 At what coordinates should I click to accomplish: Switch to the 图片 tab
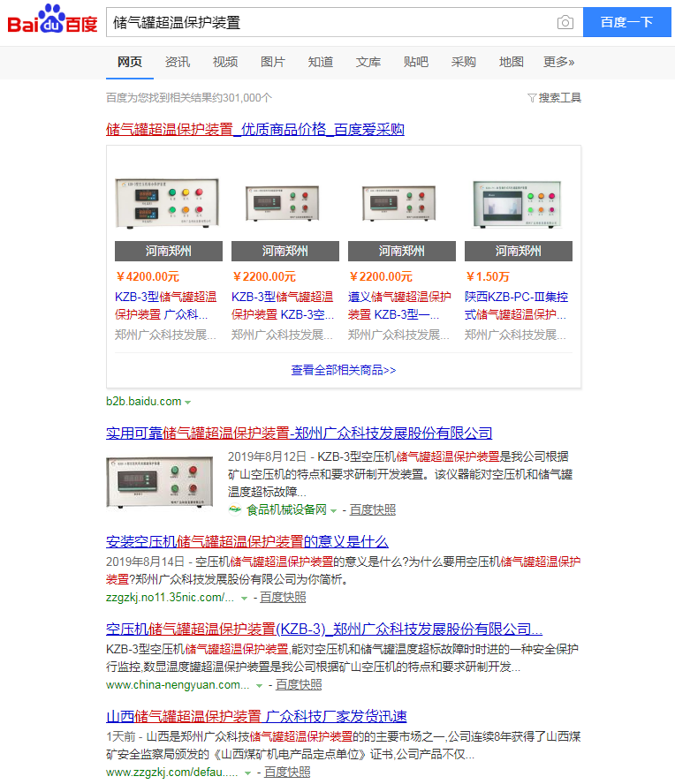[x=273, y=62]
